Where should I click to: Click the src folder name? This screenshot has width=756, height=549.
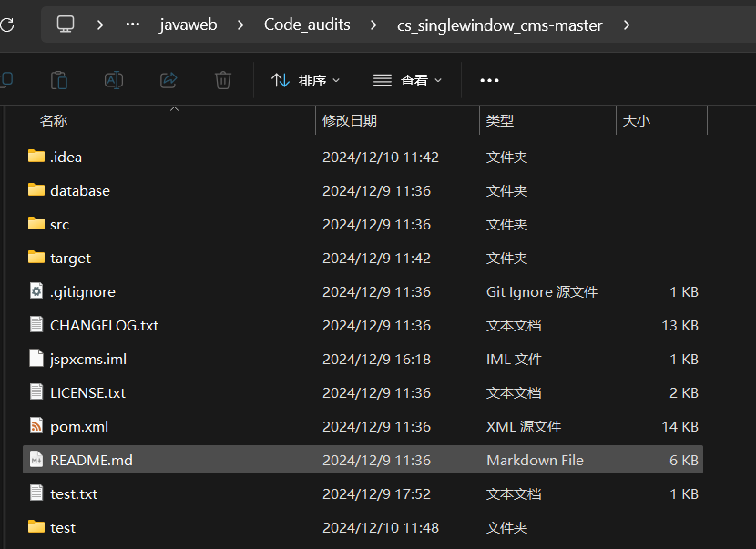60,225
